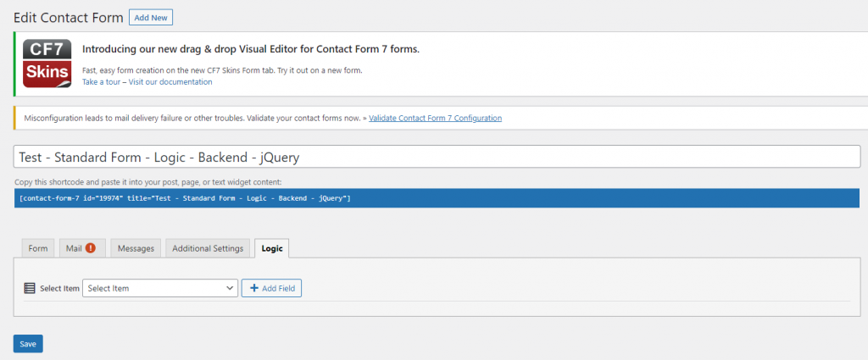Click the list icon beside Select Item
868x360 pixels.
(30, 289)
